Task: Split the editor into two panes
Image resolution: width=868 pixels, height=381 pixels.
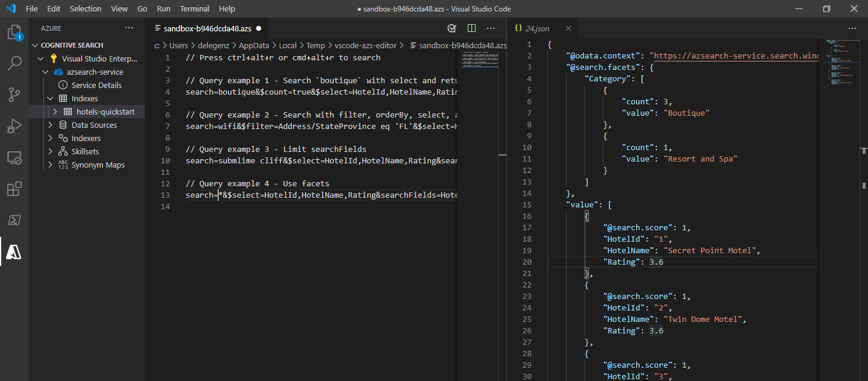Action: point(471,28)
